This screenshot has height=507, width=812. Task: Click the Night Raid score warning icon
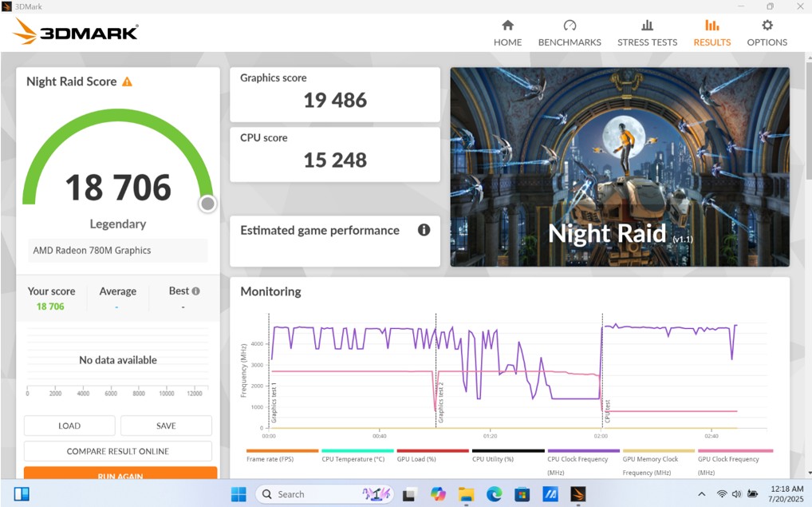pos(127,81)
